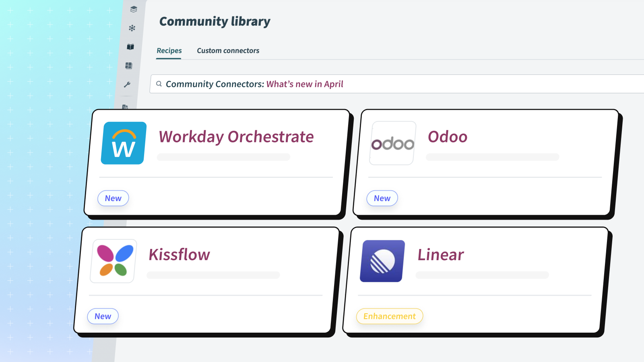The width and height of the screenshot is (644, 362).
Task: Click the Enhancement badge on Linear card
Action: pos(389,316)
